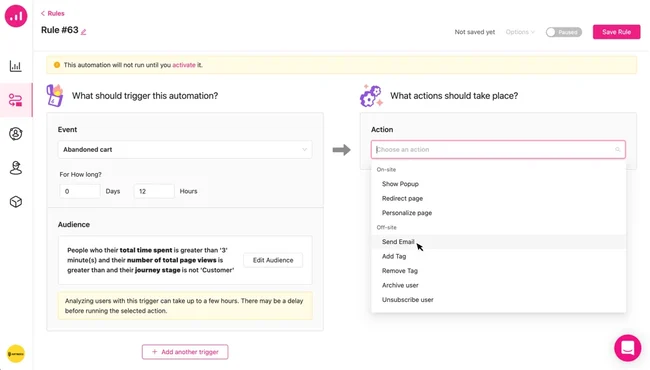This screenshot has width=650, height=370.
Task: Open the analytics bar chart sidebar icon
Action: [x=16, y=66]
